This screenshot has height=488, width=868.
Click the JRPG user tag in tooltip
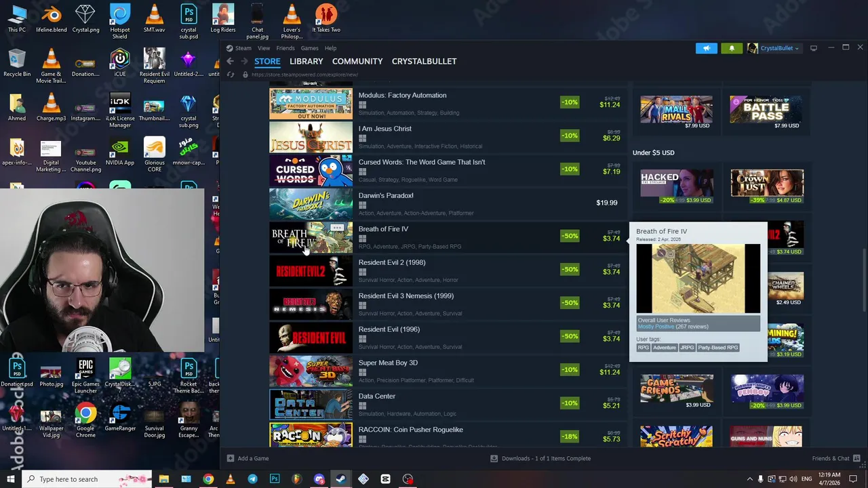687,348
